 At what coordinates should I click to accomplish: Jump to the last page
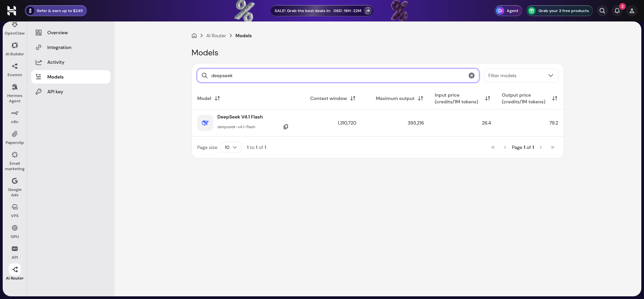(553, 147)
